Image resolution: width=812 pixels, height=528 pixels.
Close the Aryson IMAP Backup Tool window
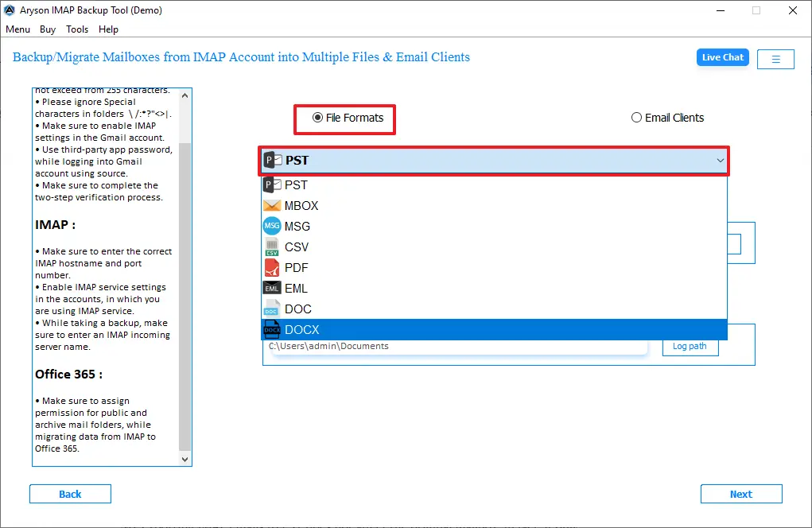point(792,10)
